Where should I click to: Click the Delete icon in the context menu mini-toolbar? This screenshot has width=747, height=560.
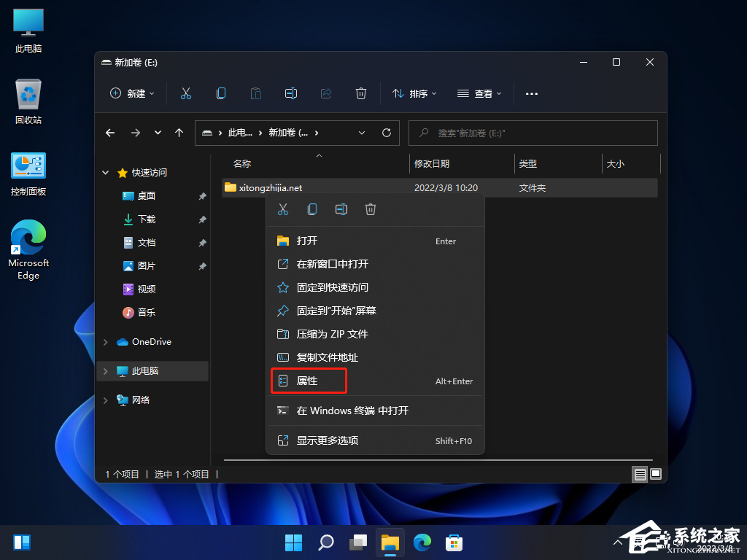370,209
